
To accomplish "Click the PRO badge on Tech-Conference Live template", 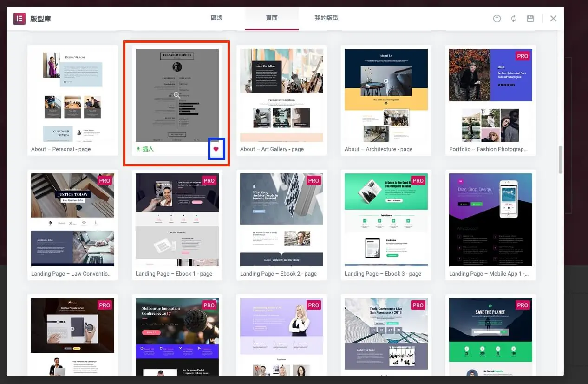I will coord(418,305).
